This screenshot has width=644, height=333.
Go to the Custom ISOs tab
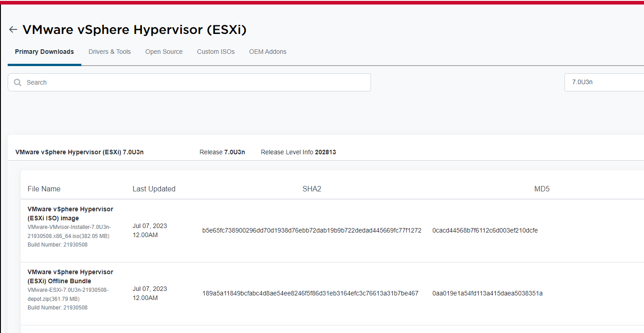[216, 52]
